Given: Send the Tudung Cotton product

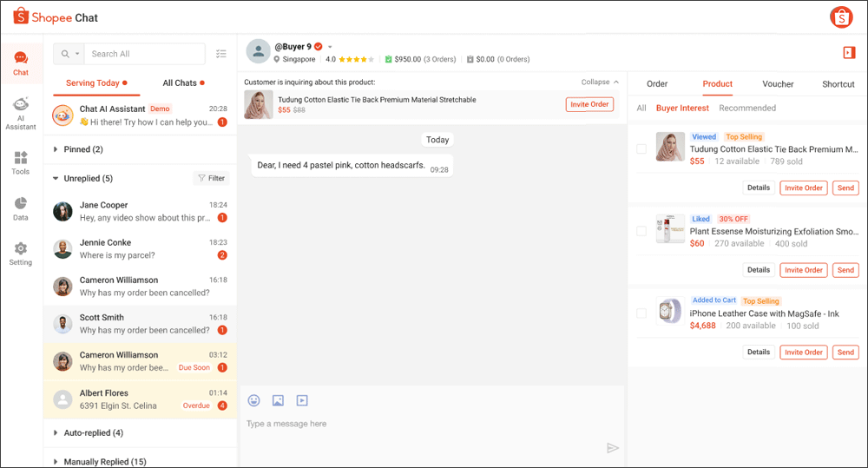Looking at the screenshot, I should point(845,188).
